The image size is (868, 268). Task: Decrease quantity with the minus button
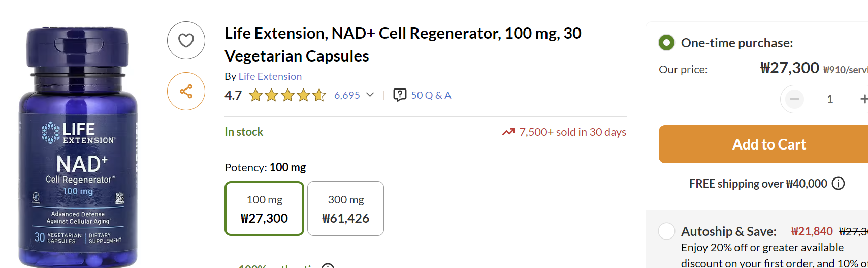(x=794, y=99)
